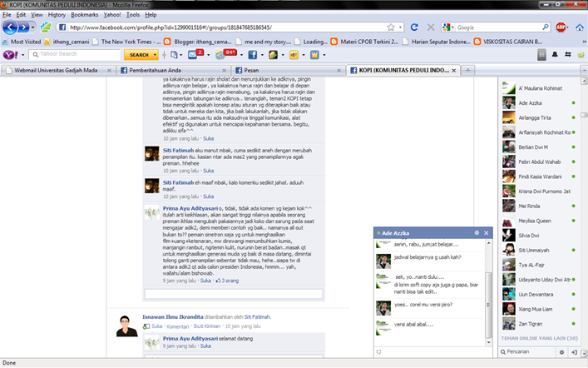Viewport: 588px width, 368px height.
Task: Click the Yahoo toolbar pages icon
Action: click(x=174, y=55)
